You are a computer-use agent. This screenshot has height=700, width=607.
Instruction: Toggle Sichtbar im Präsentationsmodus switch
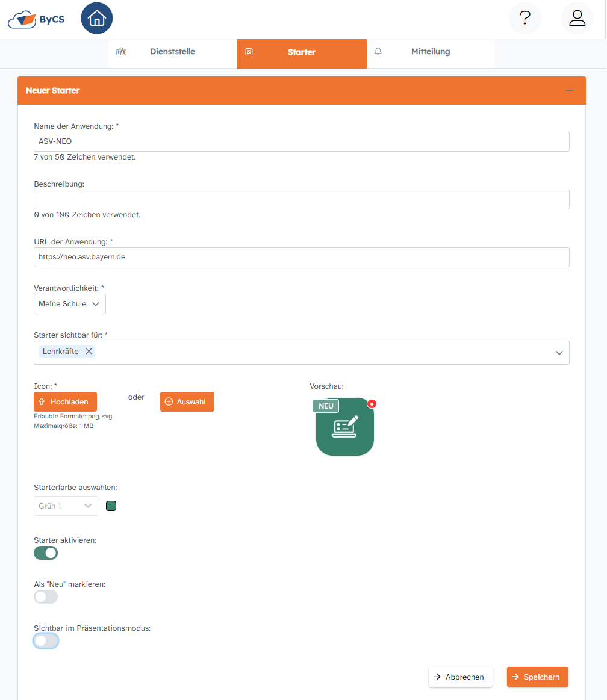tap(46, 641)
